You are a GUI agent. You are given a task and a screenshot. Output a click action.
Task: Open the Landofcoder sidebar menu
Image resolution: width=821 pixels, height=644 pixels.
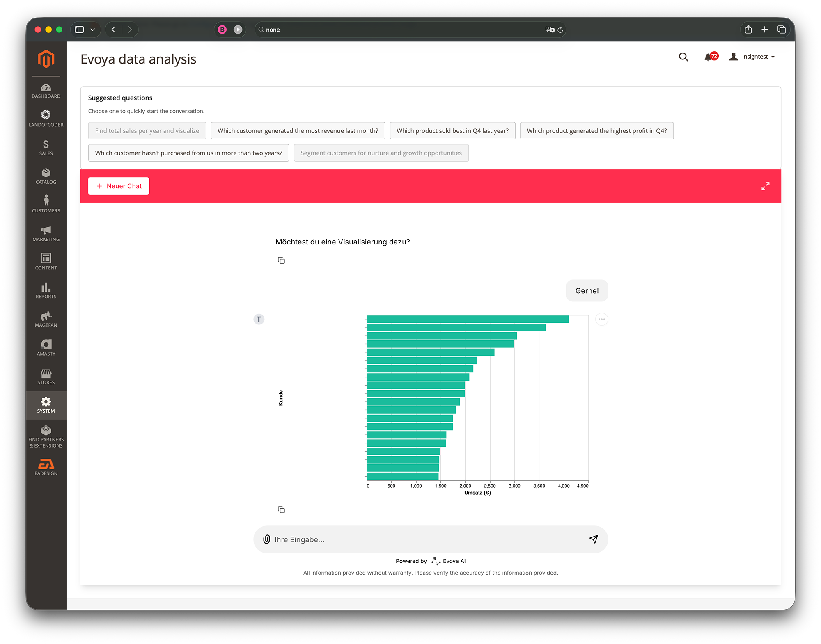[46, 118]
